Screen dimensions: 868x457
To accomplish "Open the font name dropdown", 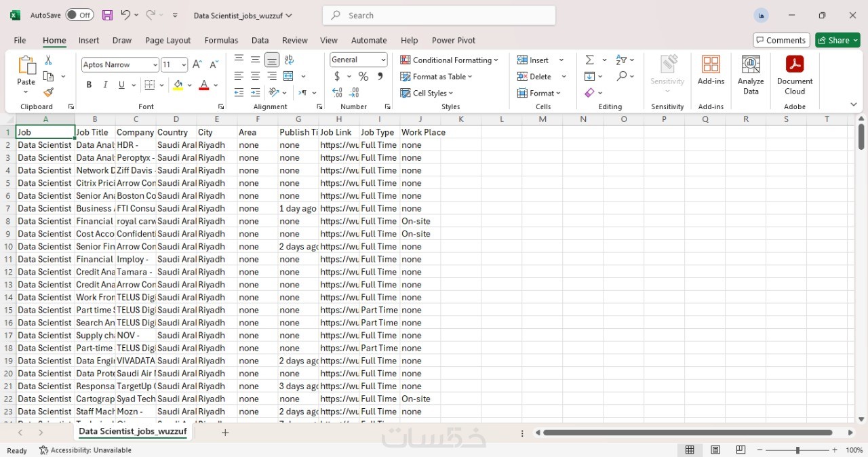I will click(155, 65).
